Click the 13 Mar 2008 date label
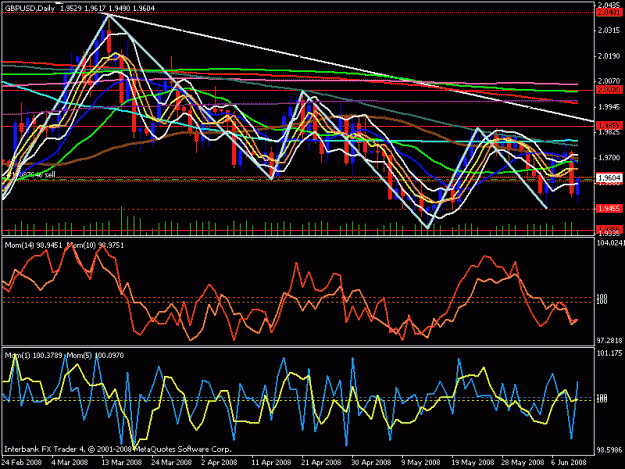 [x=121, y=462]
